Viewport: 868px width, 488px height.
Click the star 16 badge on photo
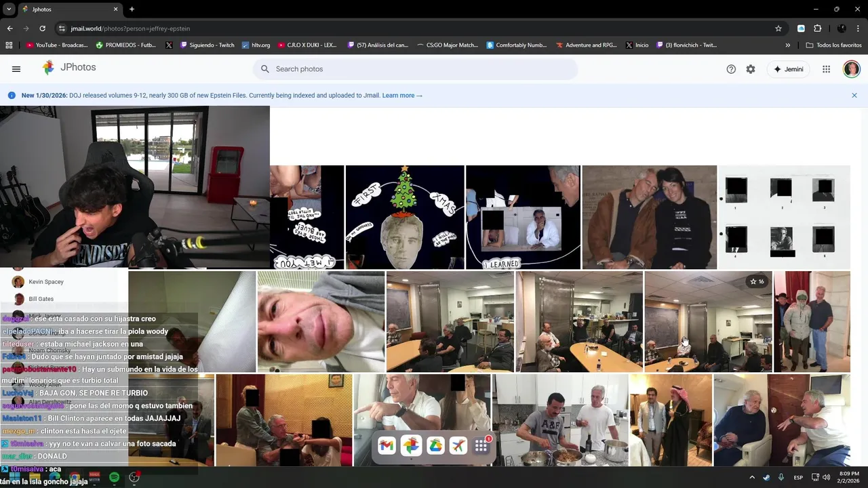coord(757,281)
